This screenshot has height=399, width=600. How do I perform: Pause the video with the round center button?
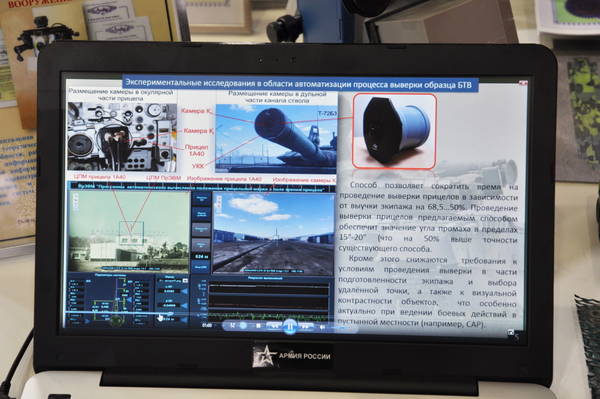[290, 326]
